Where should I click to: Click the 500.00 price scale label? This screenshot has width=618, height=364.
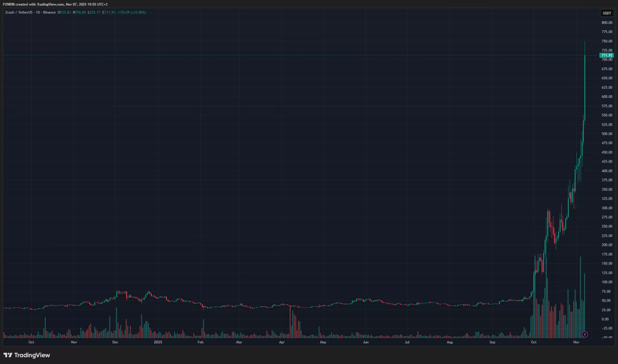(x=607, y=134)
